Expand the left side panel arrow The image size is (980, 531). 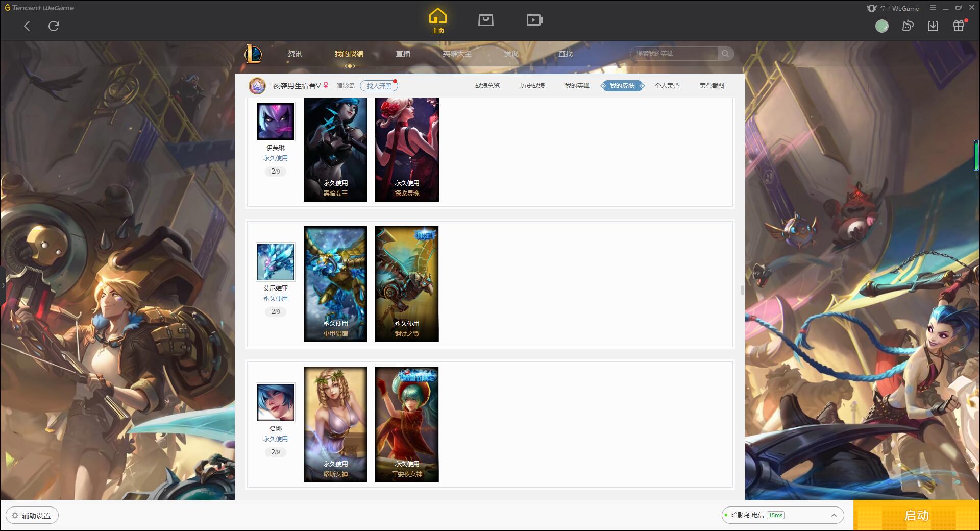(x=3, y=285)
